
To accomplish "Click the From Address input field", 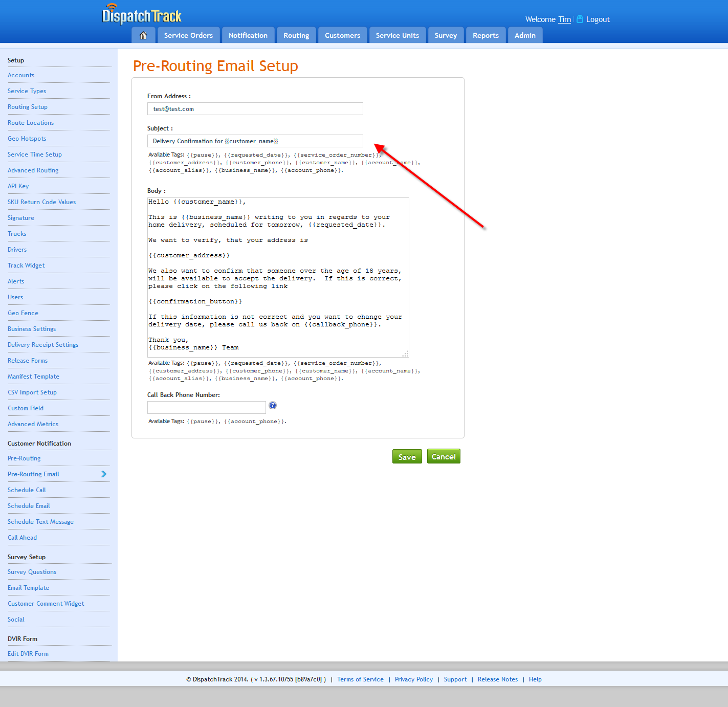I will point(255,108).
